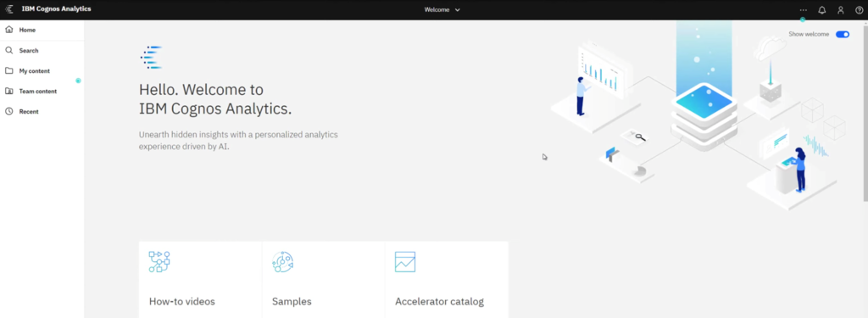Open the How-to videos card

click(x=200, y=279)
